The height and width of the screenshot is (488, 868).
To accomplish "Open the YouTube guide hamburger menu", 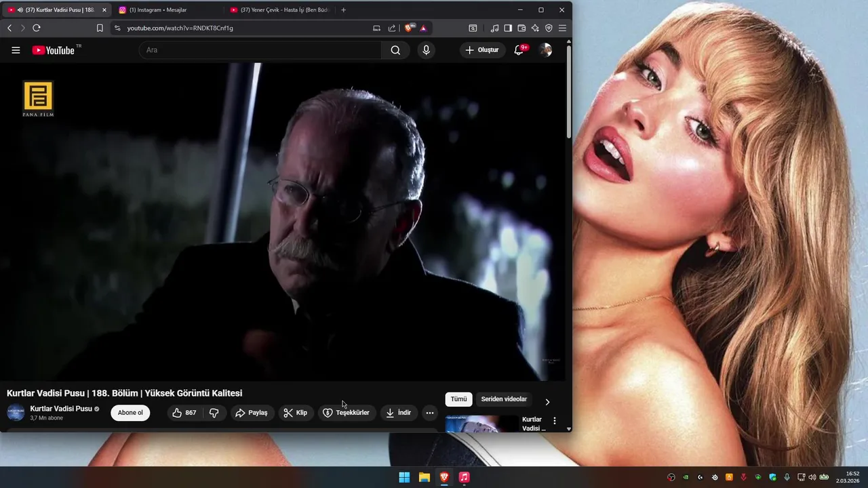I will (16, 50).
